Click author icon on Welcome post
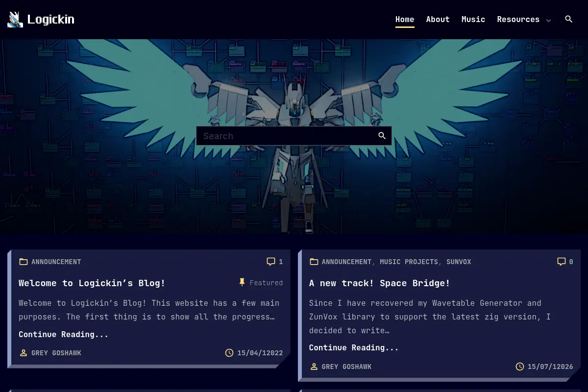This screenshot has width=588, height=392. coord(23,353)
